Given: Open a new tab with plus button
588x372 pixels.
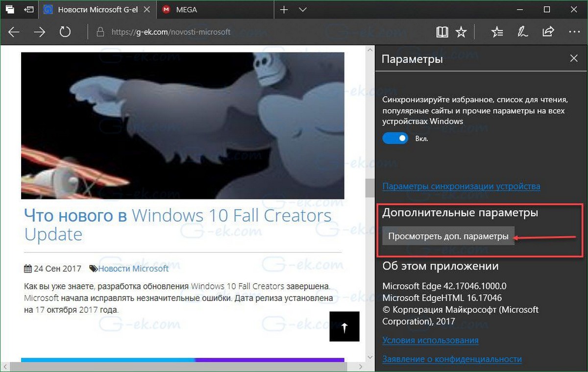Looking at the screenshot, I should point(284,9).
